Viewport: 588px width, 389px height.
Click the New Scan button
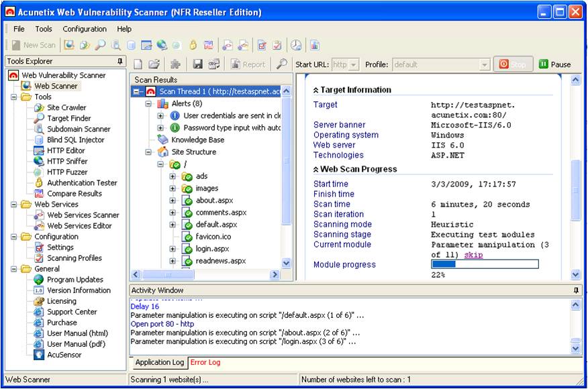34,46
